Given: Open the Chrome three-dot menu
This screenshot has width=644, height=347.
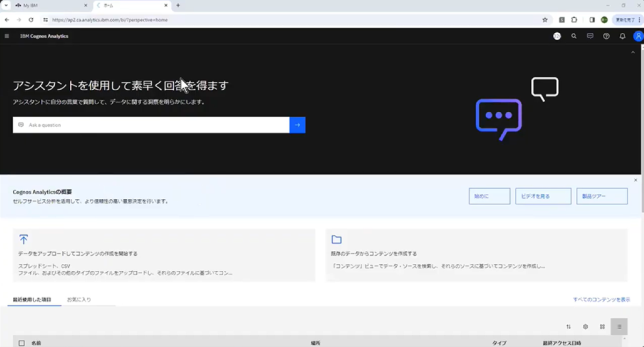Looking at the screenshot, I should (x=640, y=20).
